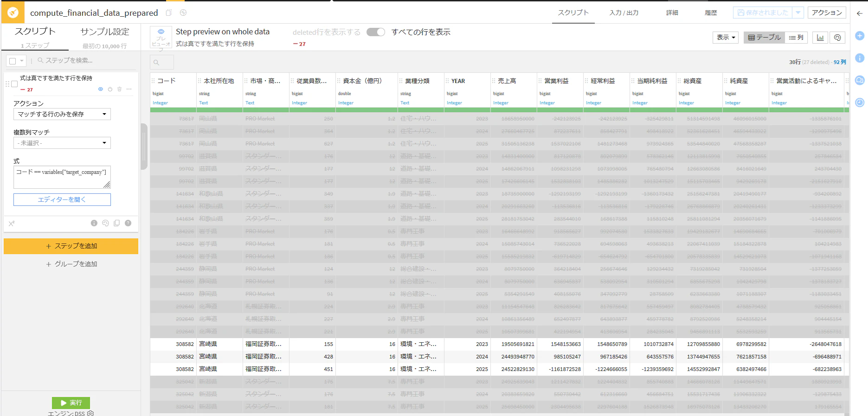
Task: Open the help question-mark icon in step footer
Action: coord(128,223)
